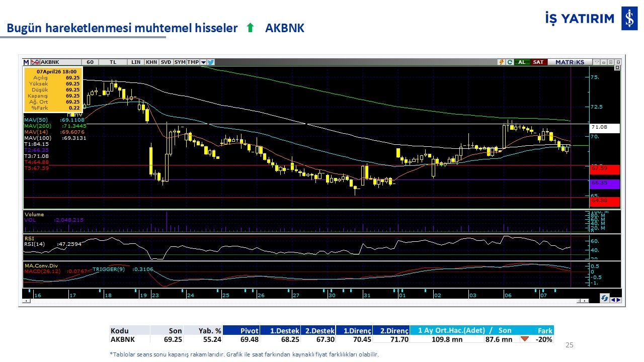Click the İş Yatırım logo
This screenshot has height=362, width=644.
click(x=629, y=19)
